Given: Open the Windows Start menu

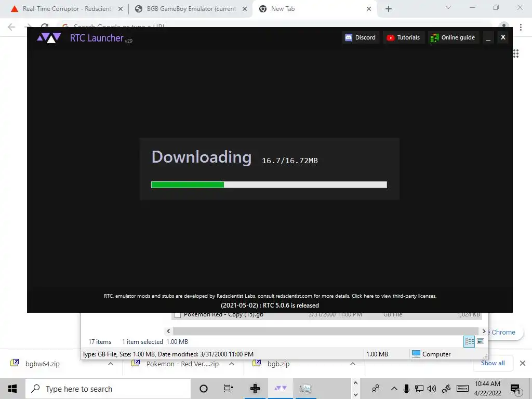Looking at the screenshot, I should coord(12,389).
